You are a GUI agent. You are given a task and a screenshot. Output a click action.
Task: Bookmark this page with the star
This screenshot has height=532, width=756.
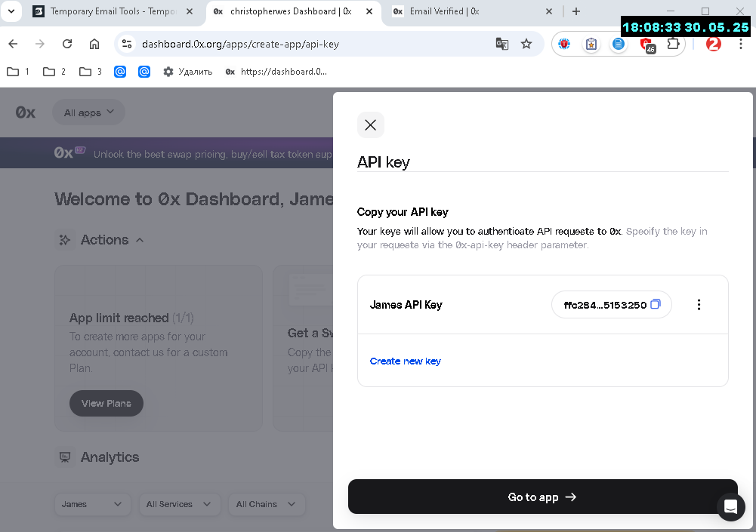tap(526, 44)
